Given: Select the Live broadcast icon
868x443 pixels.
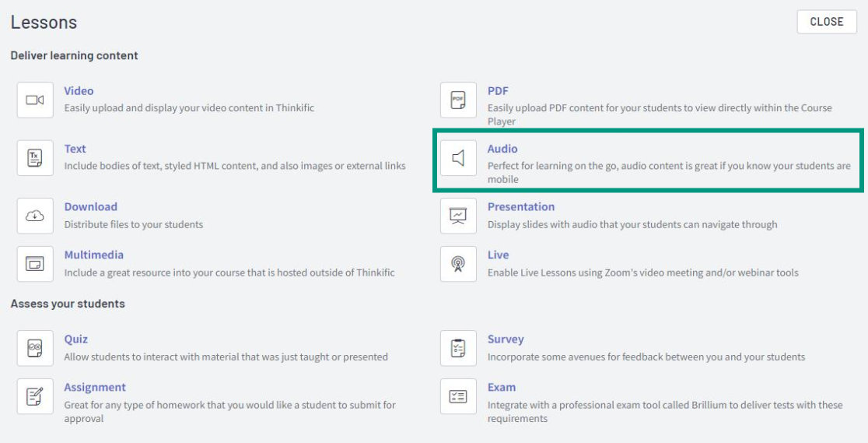Looking at the screenshot, I should 458,264.
